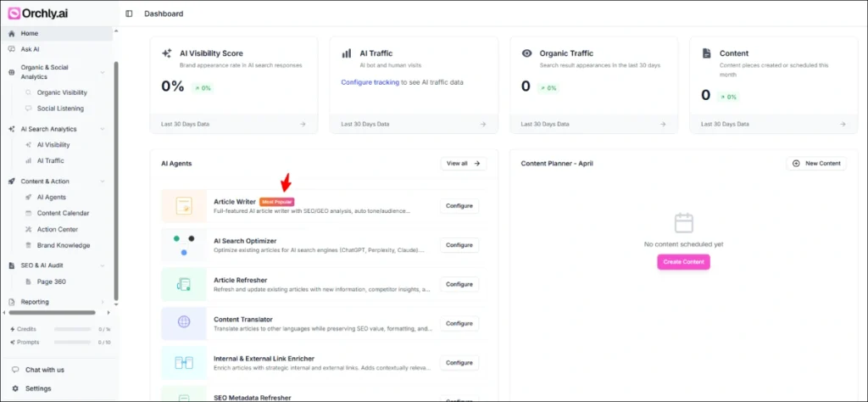Click the Organic Visibility search icon

pyautogui.click(x=28, y=92)
